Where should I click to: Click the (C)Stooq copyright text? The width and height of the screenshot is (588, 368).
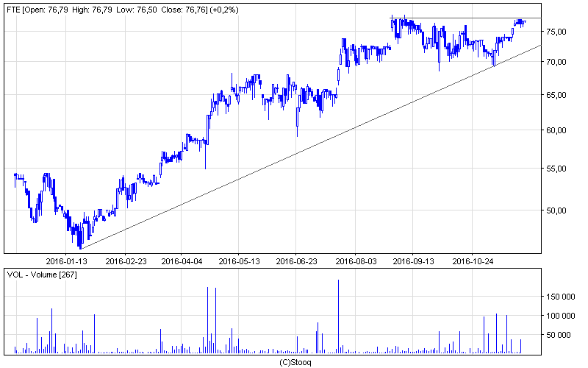click(295, 363)
